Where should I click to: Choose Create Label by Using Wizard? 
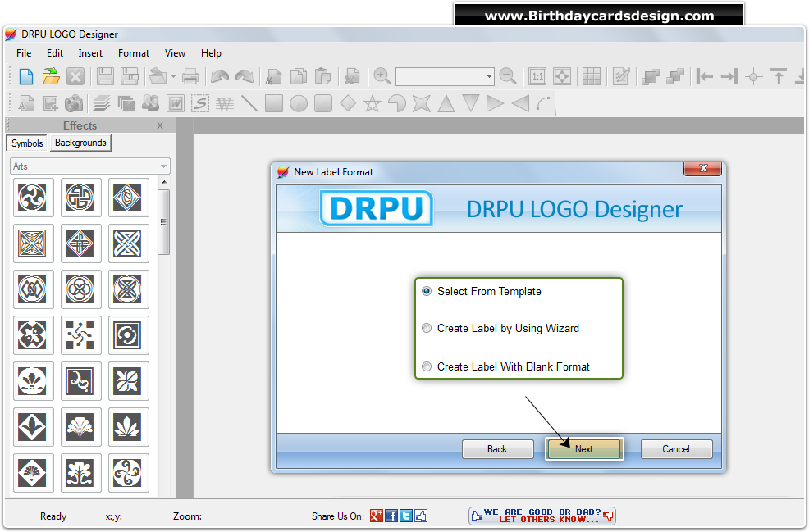pos(500,329)
